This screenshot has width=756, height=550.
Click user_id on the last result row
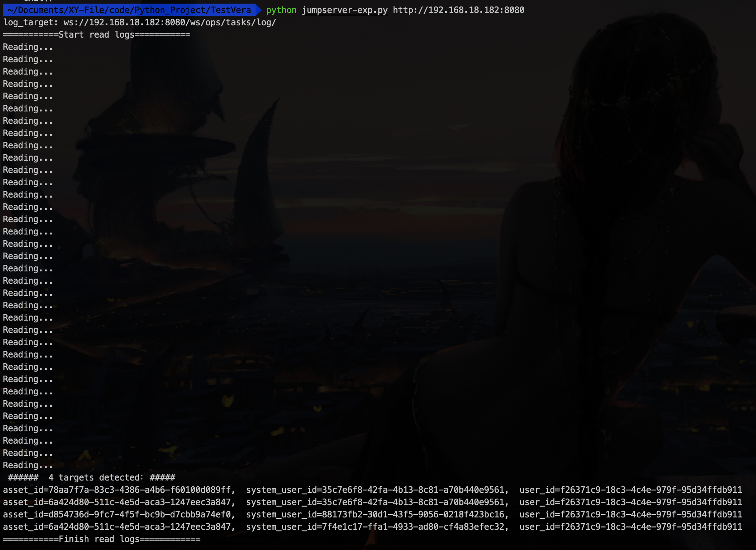tap(630, 527)
